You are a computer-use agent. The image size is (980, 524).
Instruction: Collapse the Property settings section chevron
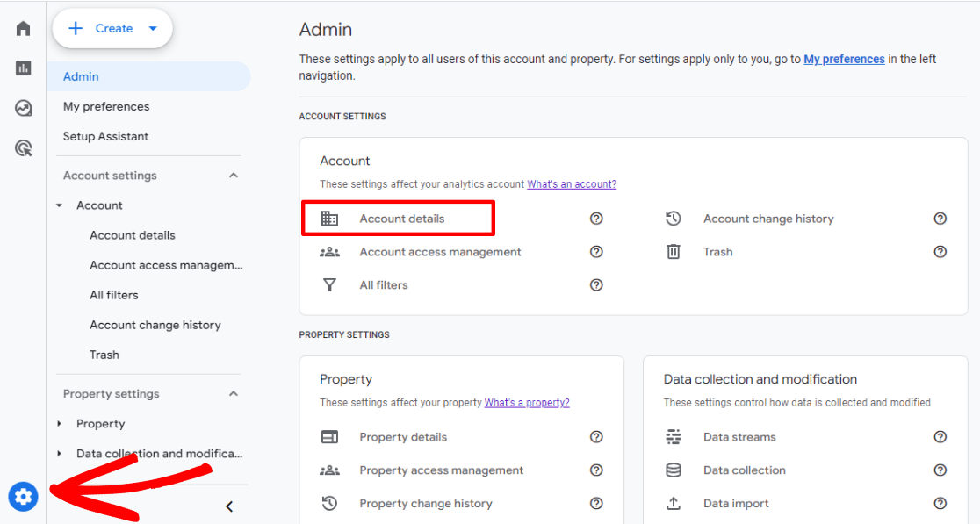click(x=233, y=394)
